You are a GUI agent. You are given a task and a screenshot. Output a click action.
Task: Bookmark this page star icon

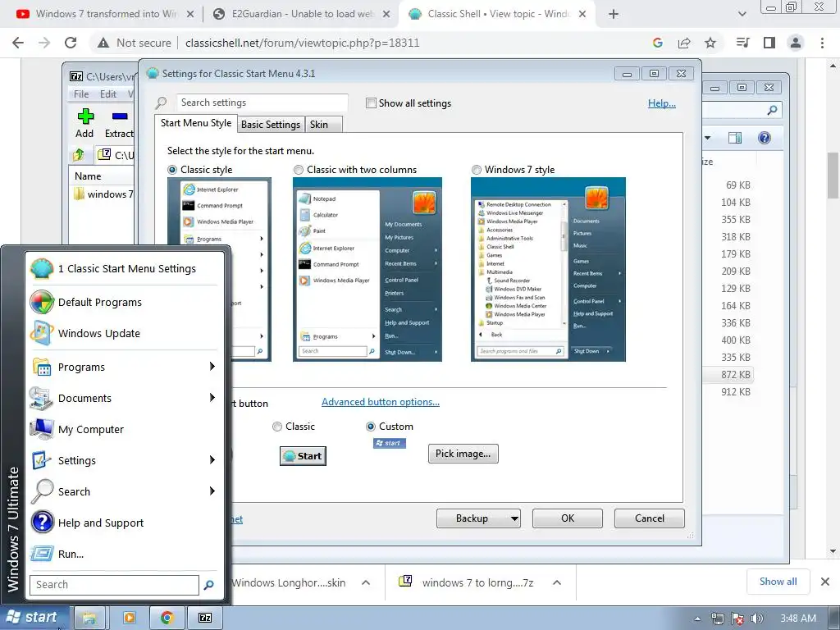(x=710, y=43)
